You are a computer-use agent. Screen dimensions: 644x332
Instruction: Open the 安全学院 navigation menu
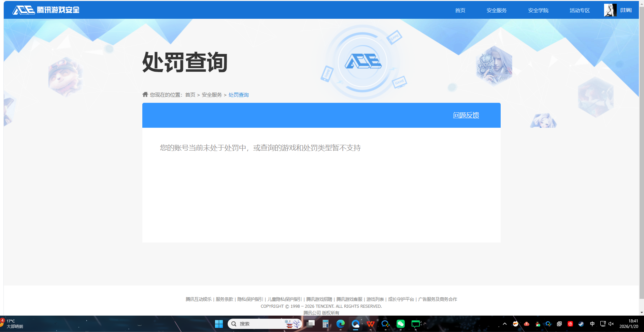tap(538, 10)
